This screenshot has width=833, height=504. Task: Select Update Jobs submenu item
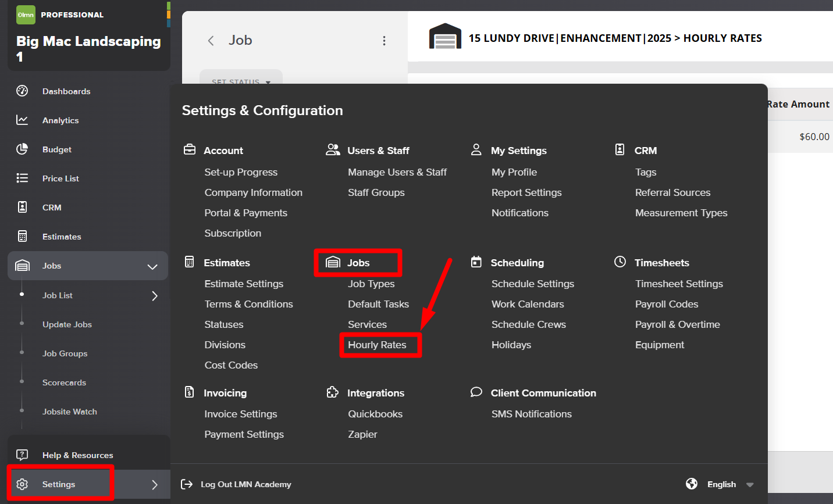(x=67, y=324)
